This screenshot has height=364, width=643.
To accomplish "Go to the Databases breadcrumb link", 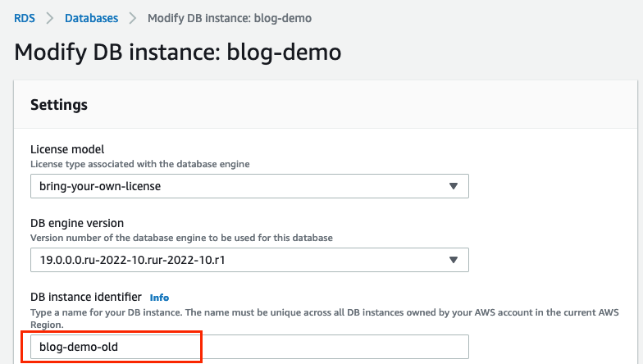I will (x=91, y=17).
